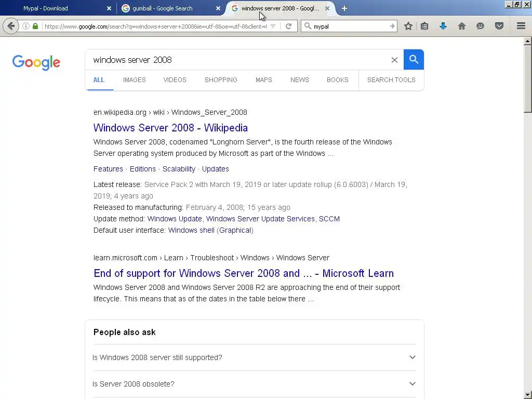Open the Updates sitelink
The width and height of the screenshot is (532, 399).
pos(216,169)
